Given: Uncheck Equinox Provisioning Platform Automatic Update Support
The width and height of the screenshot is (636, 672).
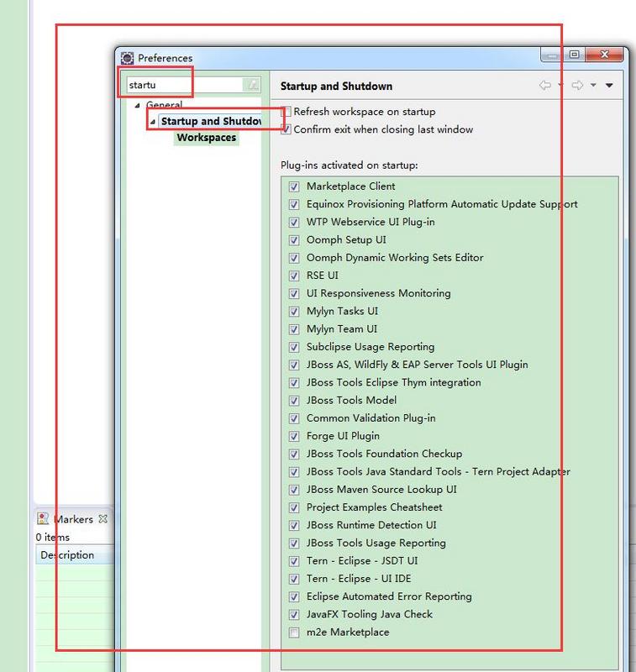Looking at the screenshot, I should point(294,204).
